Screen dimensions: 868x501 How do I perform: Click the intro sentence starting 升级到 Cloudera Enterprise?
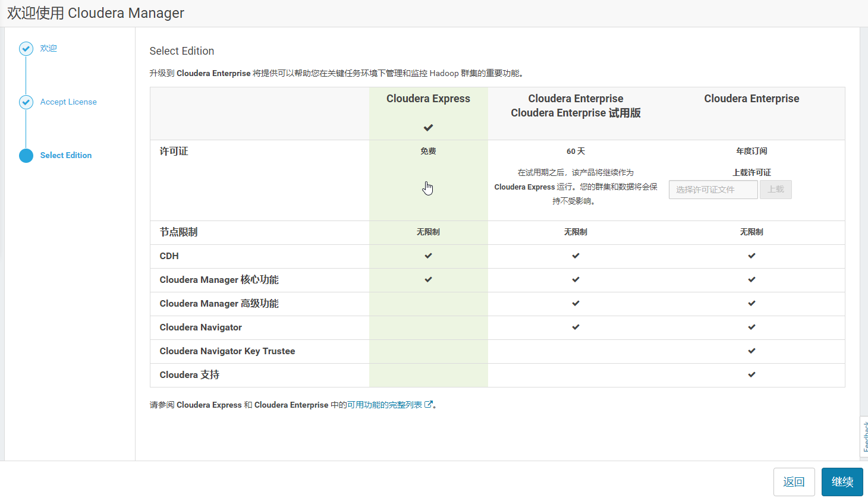click(x=336, y=73)
